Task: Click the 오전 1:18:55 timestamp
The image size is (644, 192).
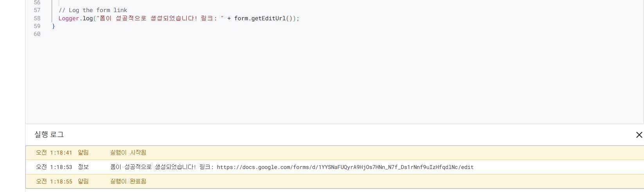Action: tap(54, 181)
